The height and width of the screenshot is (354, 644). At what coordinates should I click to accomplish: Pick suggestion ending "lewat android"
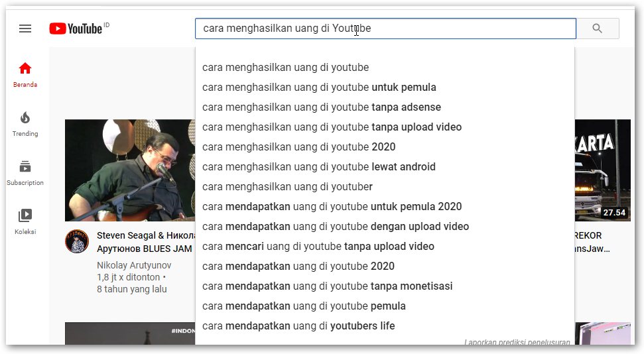tap(385, 167)
